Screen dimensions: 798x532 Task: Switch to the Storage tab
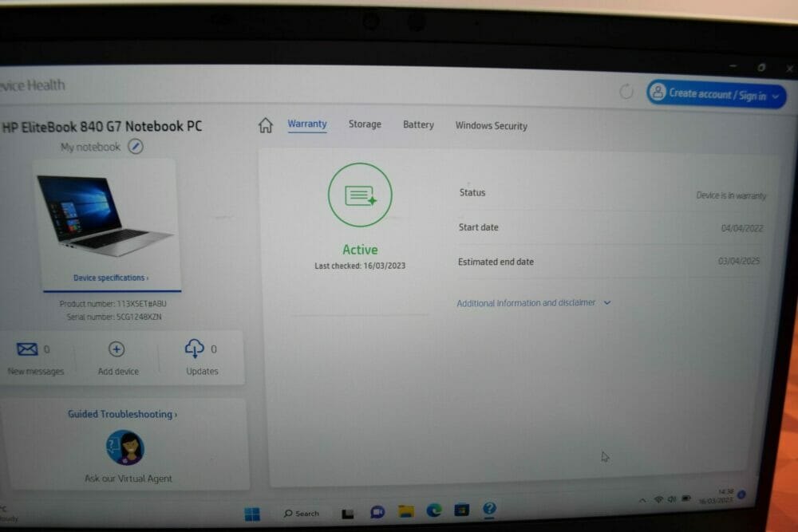[x=365, y=124]
